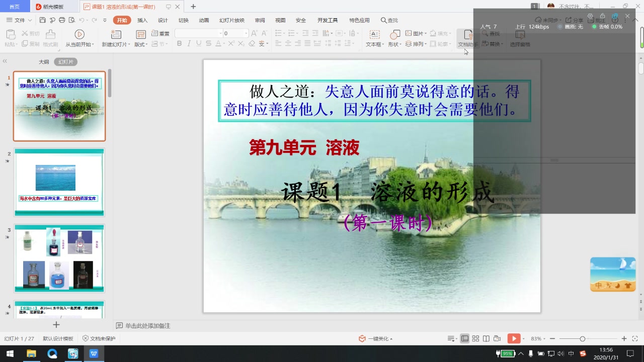Click the Reset (重置) slide button

pos(160,33)
